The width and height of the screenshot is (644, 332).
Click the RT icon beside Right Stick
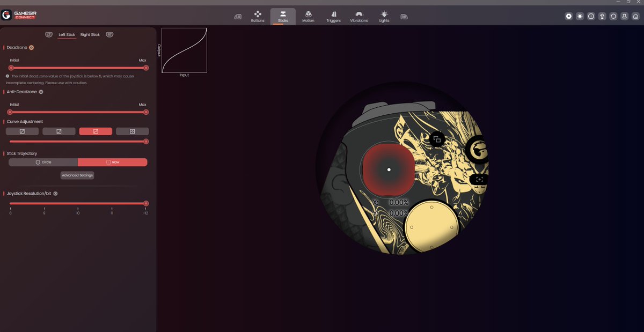[x=109, y=35]
